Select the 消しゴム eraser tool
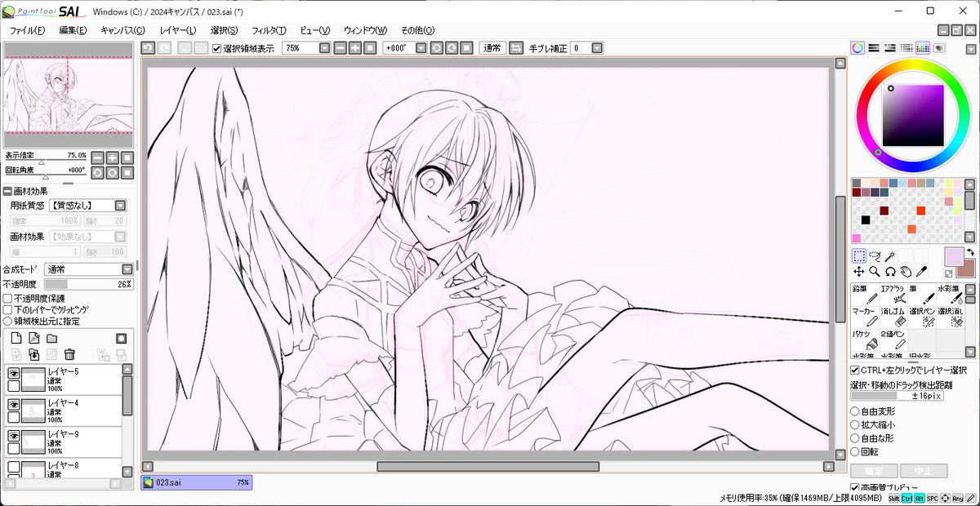Image resolution: width=980 pixels, height=506 pixels. pyautogui.click(x=893, y=318)
